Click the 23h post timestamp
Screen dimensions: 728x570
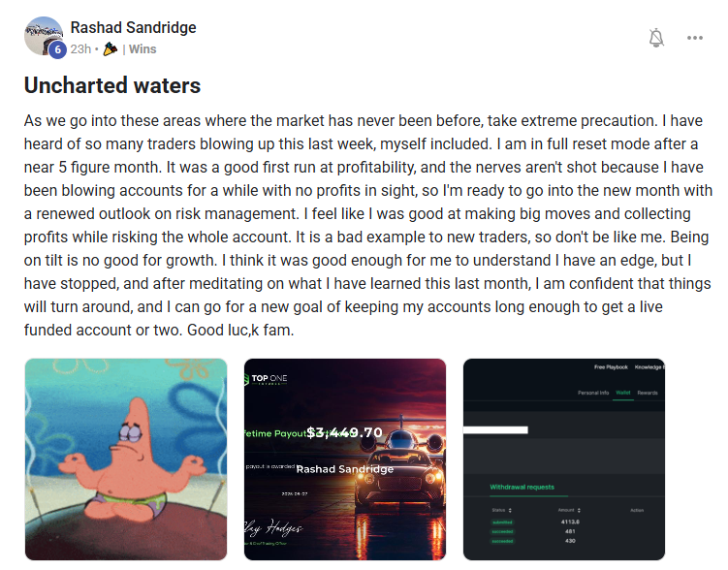pos(81,48)
